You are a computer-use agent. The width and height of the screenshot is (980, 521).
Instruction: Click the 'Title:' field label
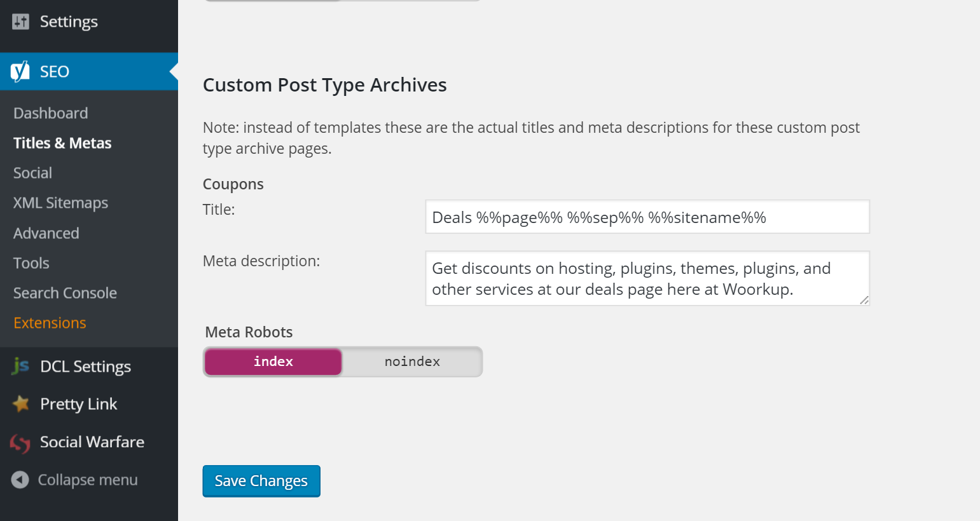coord(219,210)
